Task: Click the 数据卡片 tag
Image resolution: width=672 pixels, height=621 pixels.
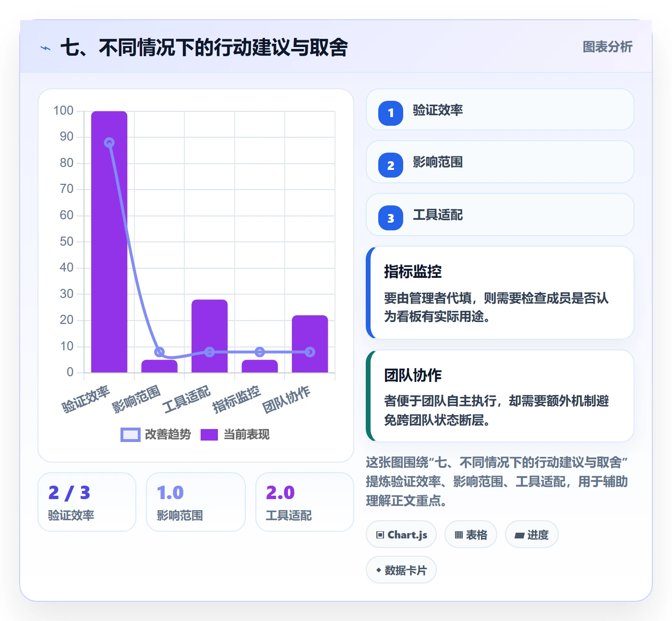Action: [x=401, y=570]
